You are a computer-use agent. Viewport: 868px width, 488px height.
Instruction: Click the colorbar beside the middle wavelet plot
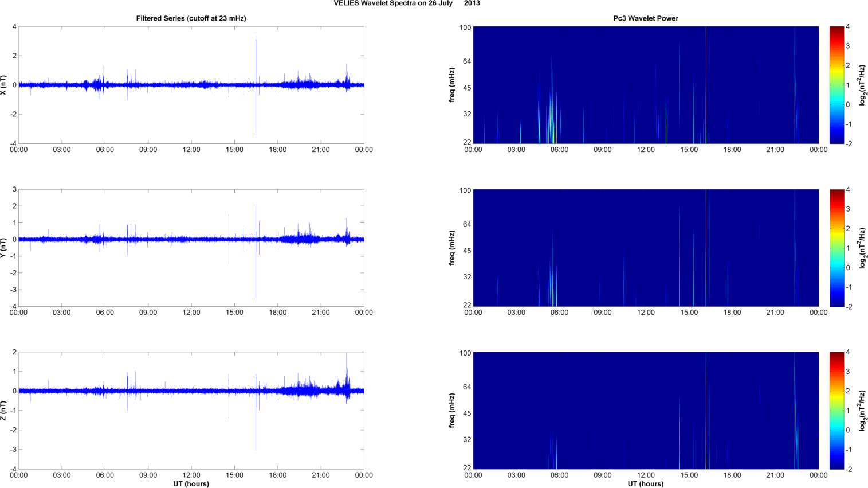point(836,248)
